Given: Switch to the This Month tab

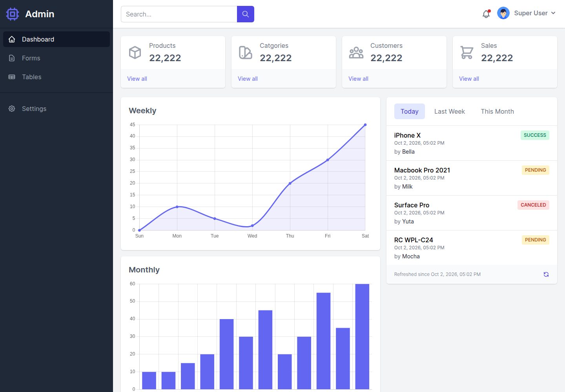Looking at the screenshot, I should [x=498, y=111].
